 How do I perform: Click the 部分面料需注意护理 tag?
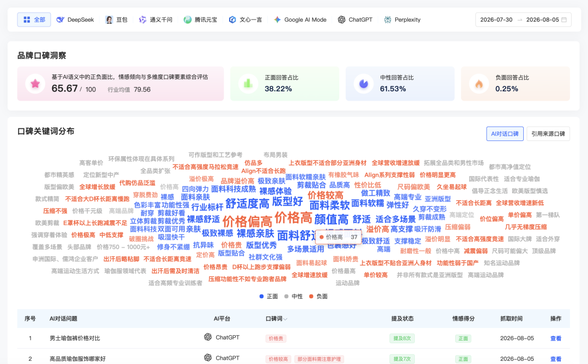pos(319,359)
